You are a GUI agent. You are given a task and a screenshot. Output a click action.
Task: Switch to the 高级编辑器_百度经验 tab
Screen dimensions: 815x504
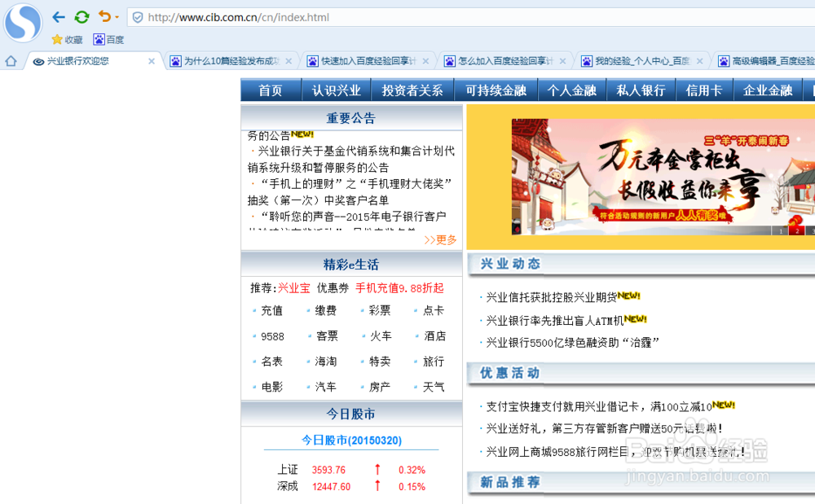pos(767,61)
